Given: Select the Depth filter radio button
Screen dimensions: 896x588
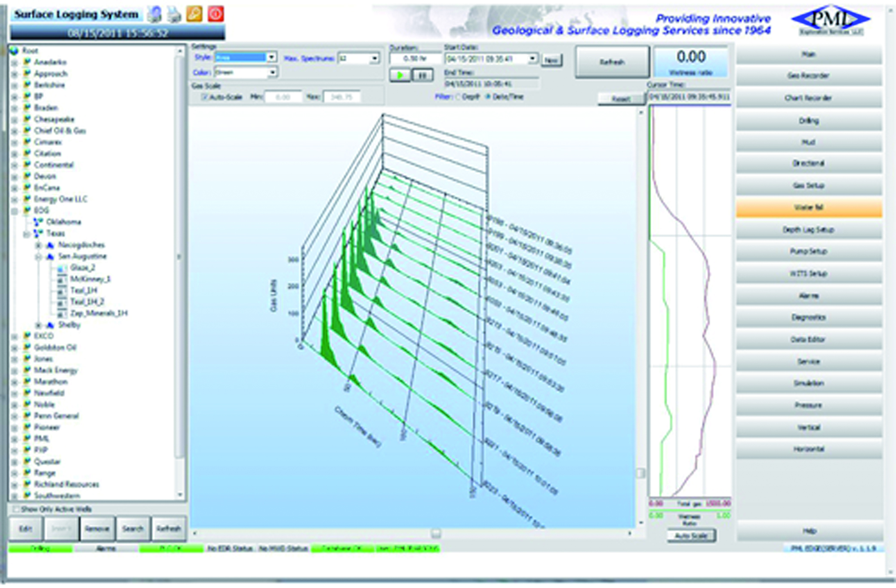Looking at the screenshot, I should coord(457,97).
